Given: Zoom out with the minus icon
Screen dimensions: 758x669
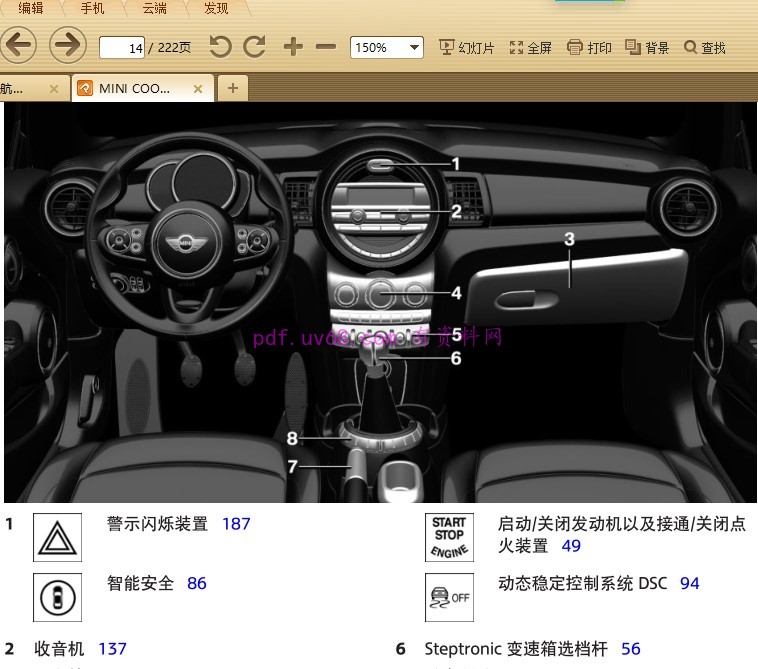Looking at the screenshot, I should (326, 47).
